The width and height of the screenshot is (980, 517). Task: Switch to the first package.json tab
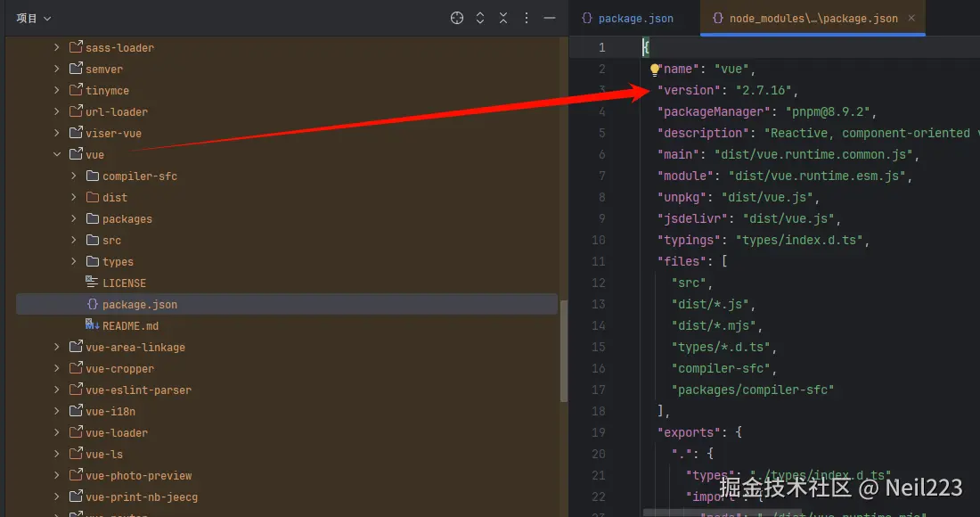click(x=627, y=19)
